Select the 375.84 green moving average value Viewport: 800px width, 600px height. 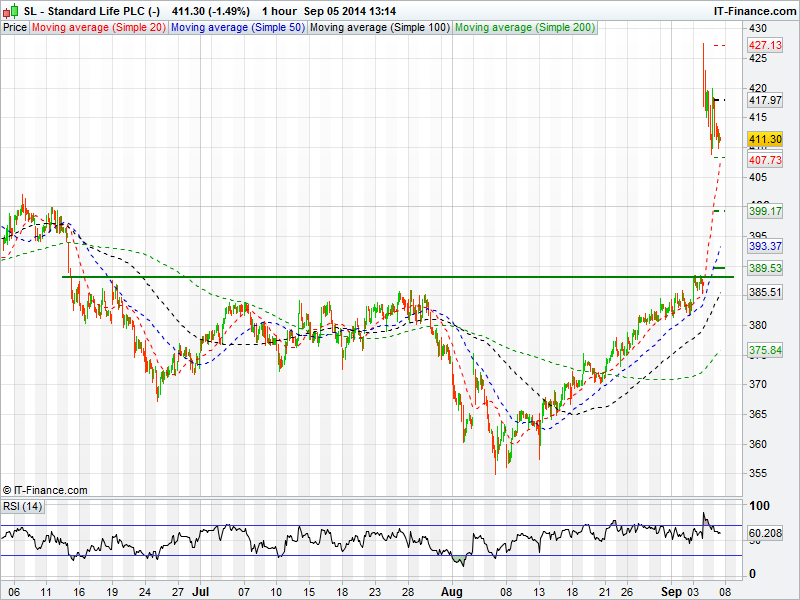[x=765, y=350]
